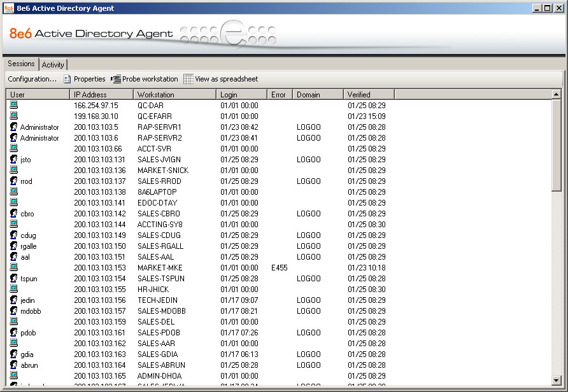The image size is (568, 392).
Task: Select the IP address 200.103.103.138
Action: coord(100,192)
